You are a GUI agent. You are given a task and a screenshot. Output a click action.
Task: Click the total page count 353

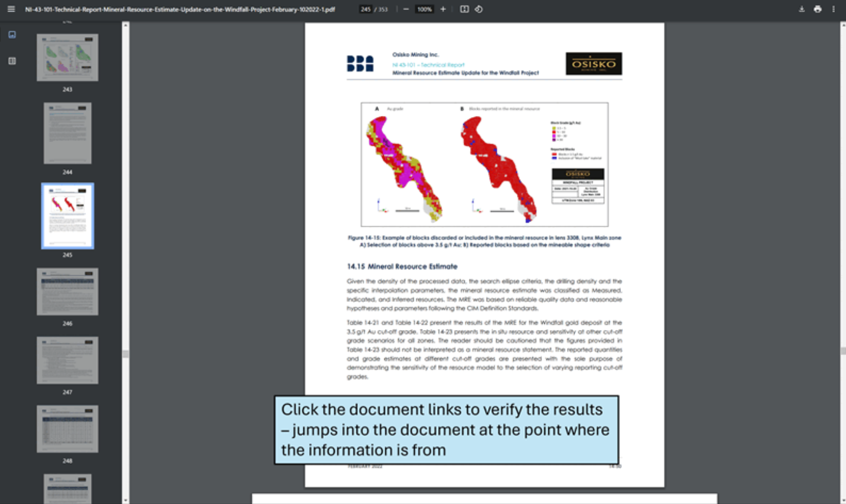click(383, 9)
